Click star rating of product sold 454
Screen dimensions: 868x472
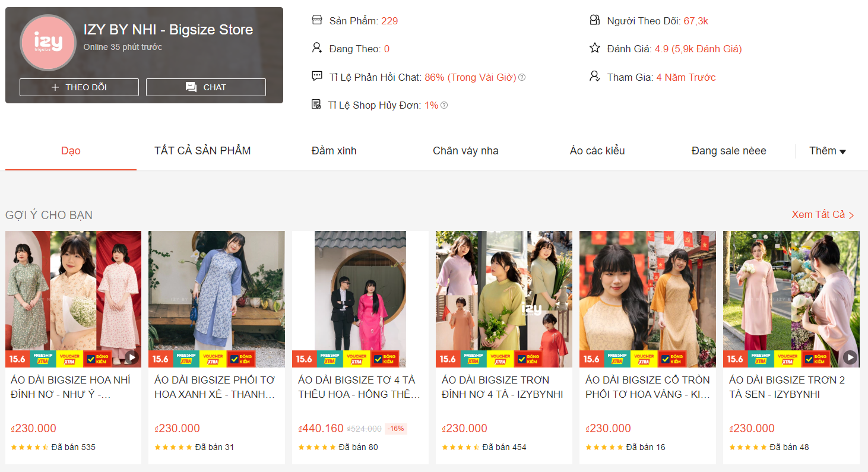(461, 447)
